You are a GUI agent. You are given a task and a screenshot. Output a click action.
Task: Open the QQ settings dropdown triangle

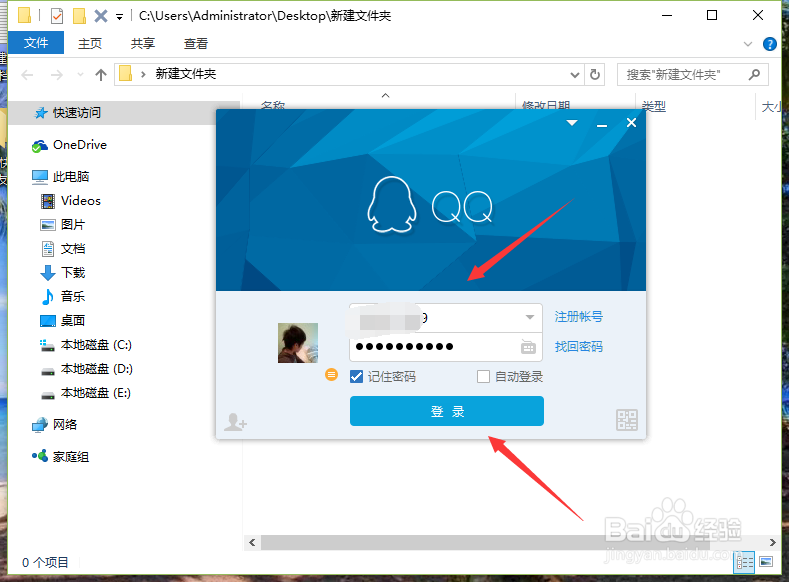tap(572, 123)
